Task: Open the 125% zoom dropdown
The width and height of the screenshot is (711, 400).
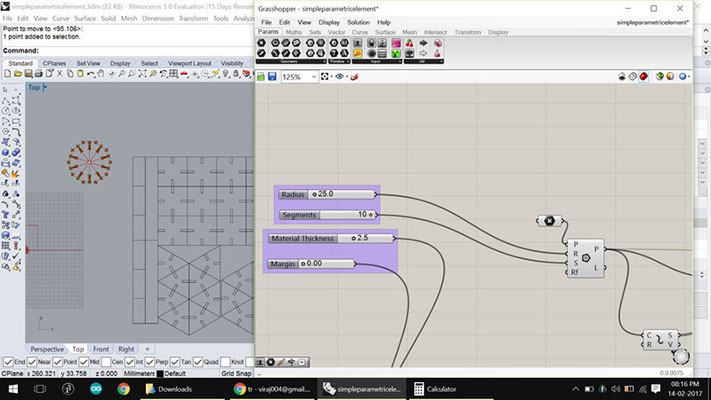Action: 314,77
